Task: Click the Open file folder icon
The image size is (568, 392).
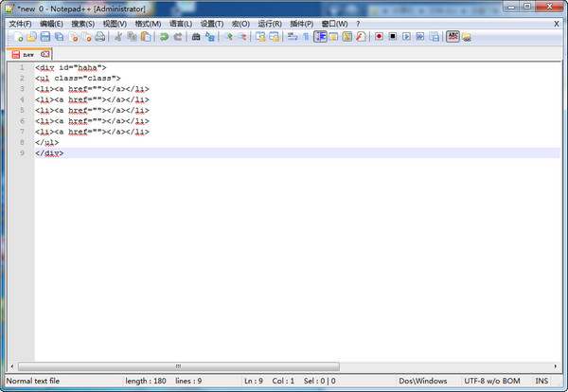Action: (x=31, y=37)
